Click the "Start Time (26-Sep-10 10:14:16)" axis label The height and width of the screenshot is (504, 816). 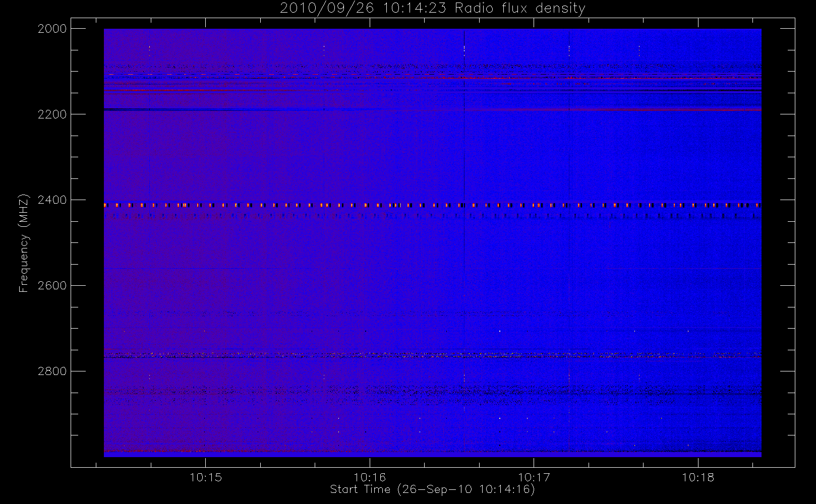coord(432,489)
